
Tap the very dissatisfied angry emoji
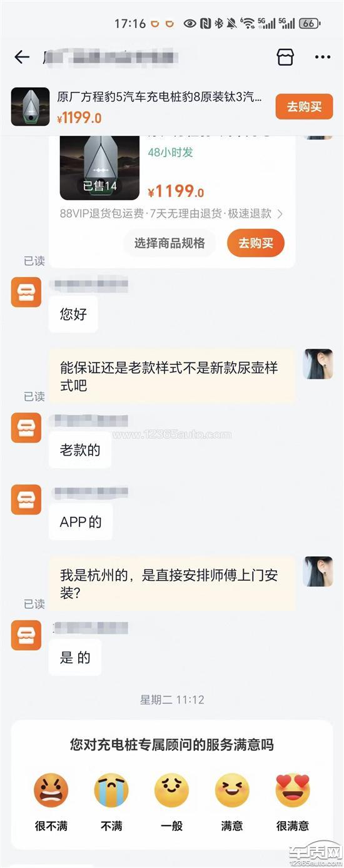51,790
